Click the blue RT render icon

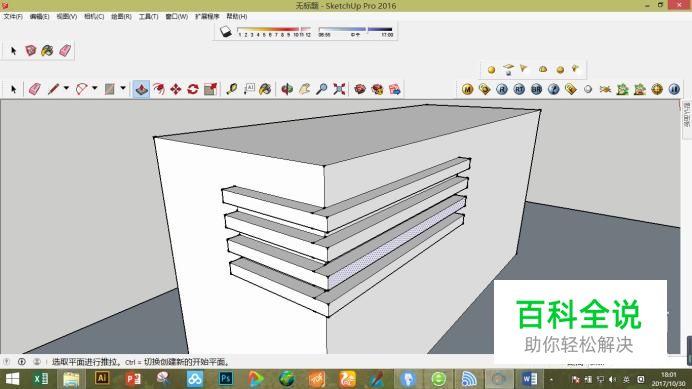(x=519, y=90)
